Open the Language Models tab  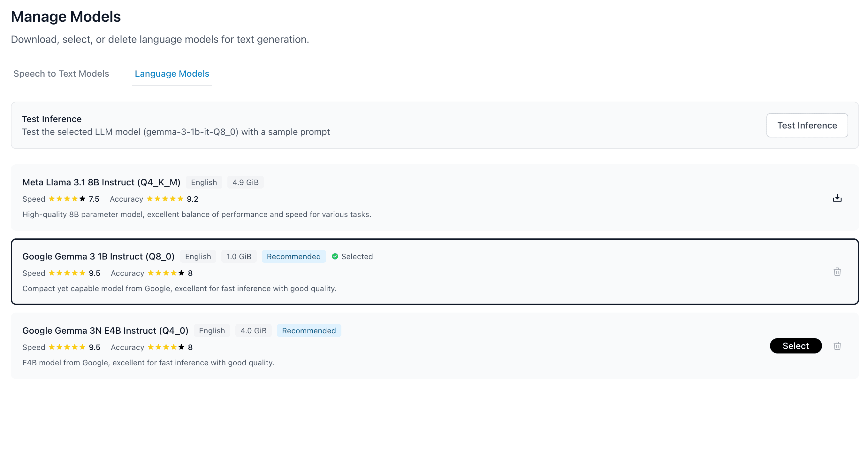coord(172,74)
